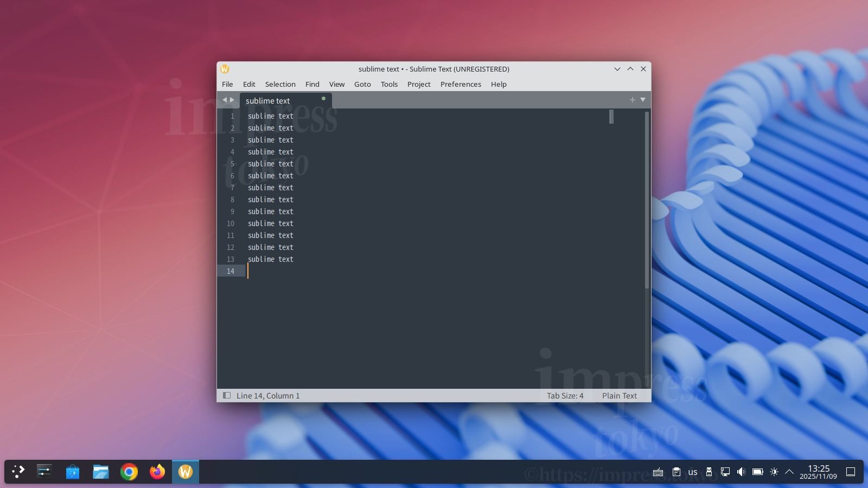
Task: Open the Help menu
Action: pos(499,84)
